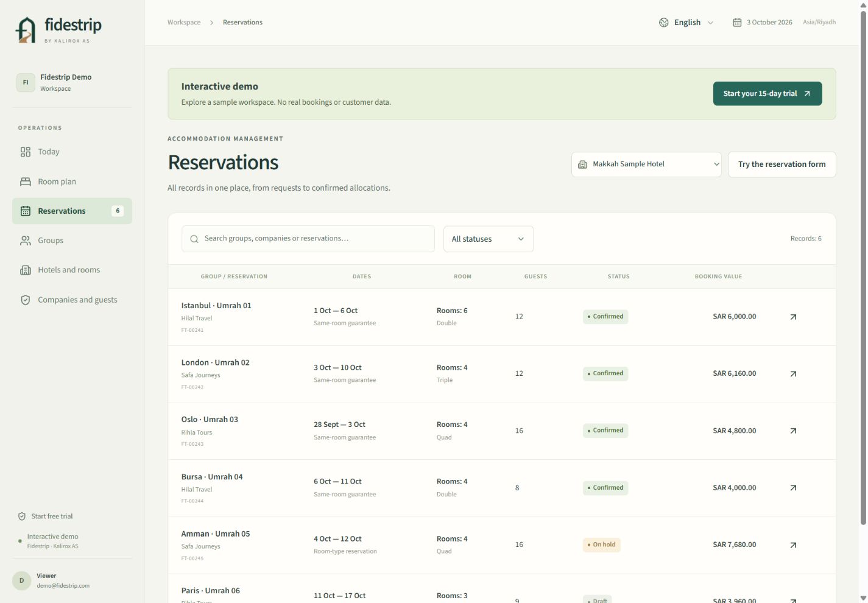Open Amman Umrah 05 details arrow
Image resolution: width=868 pixels, height=603 pixels.
click(793, 545)
